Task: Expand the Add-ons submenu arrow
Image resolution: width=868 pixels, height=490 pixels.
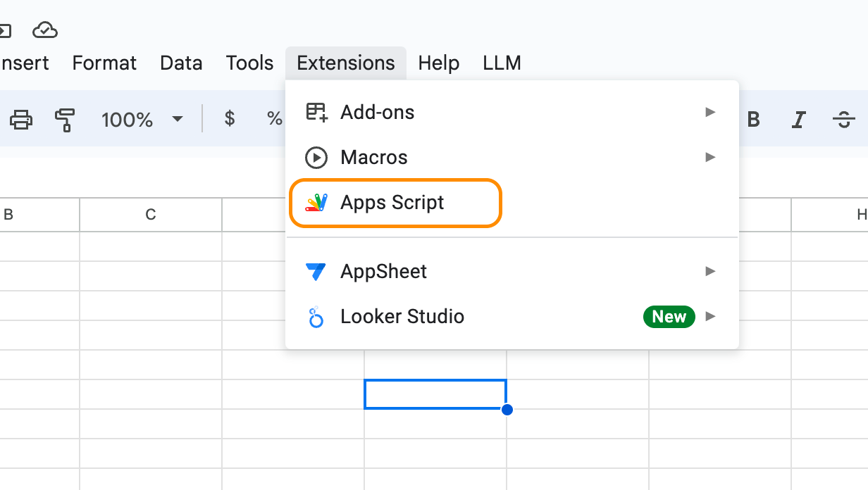Action: (x=710, y=112)
